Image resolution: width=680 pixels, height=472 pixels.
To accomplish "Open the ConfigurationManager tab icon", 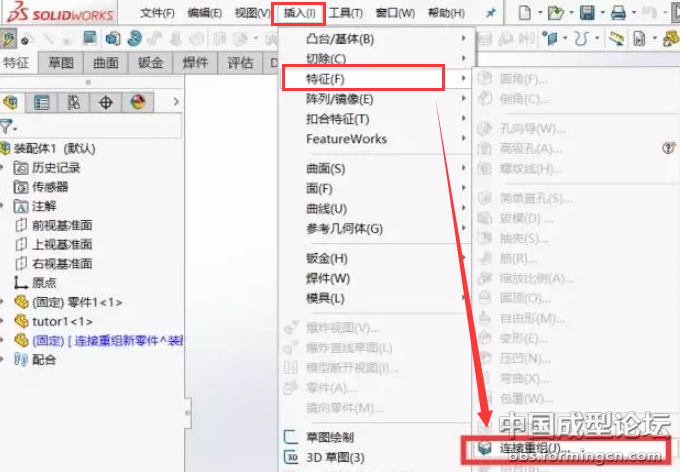I will tap(74, 102).
